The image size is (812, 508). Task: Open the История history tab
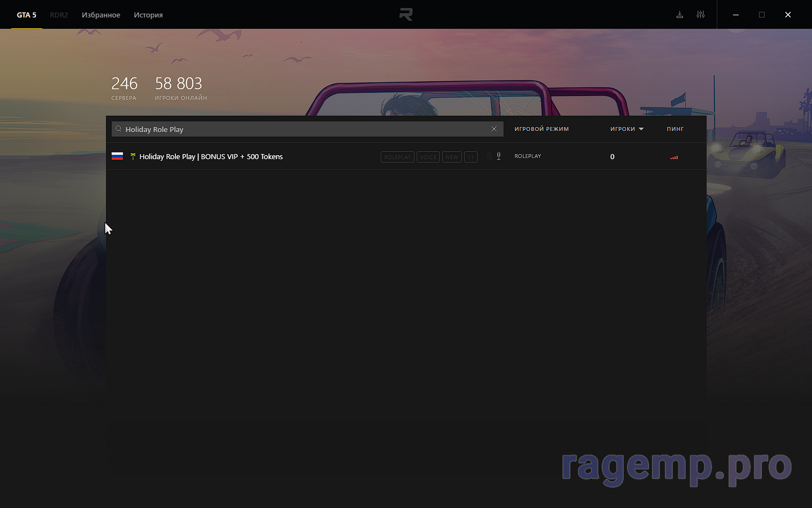[148, 15]
